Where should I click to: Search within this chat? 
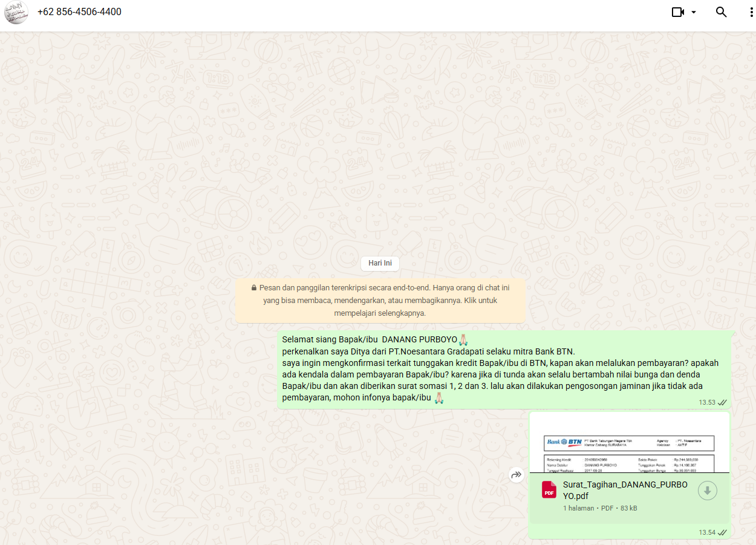[721, 12]
